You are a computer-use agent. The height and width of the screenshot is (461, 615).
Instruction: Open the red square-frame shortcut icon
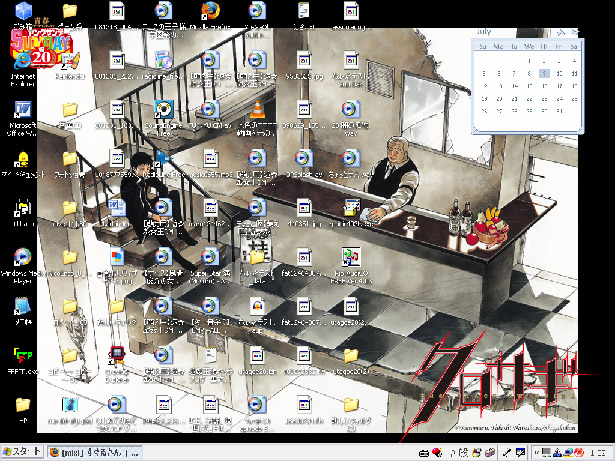(x=117, y=356)
